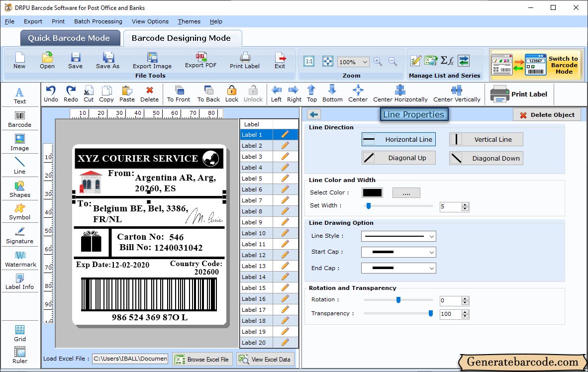Click the back arrow in Line Properties
The height and width of the screenshot is (372, 588).
[x=314, y=114]
